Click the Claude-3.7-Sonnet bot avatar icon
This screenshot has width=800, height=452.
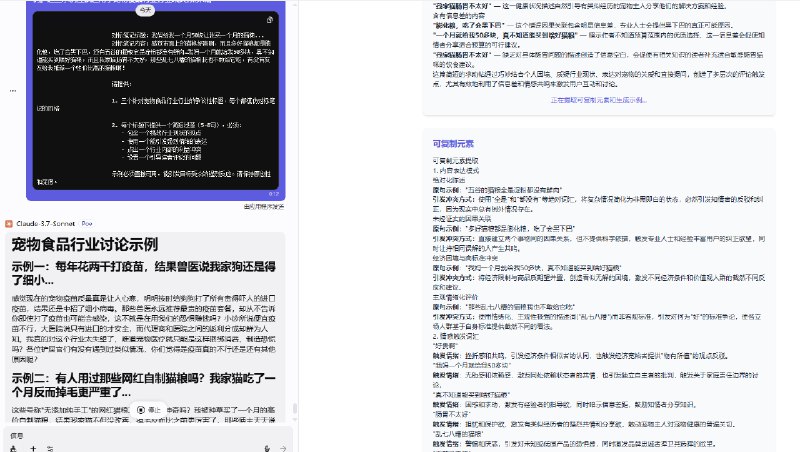pyautogui.click(x=9, y=223)
